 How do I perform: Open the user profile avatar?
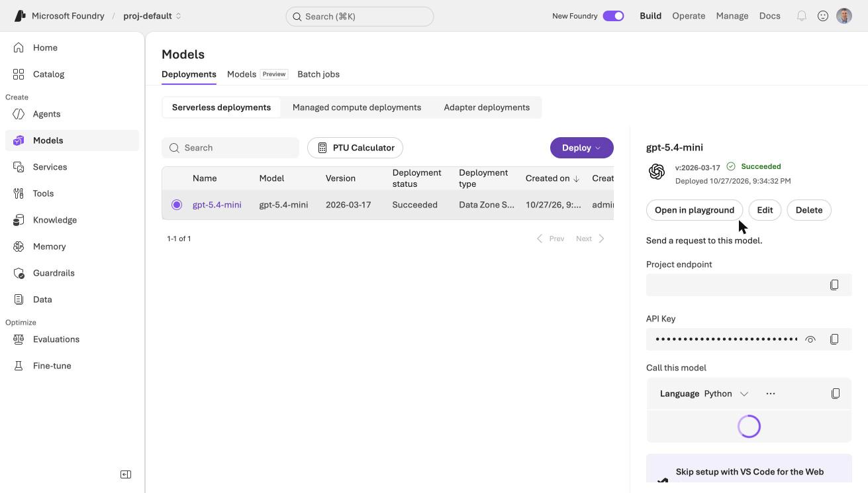844,16
